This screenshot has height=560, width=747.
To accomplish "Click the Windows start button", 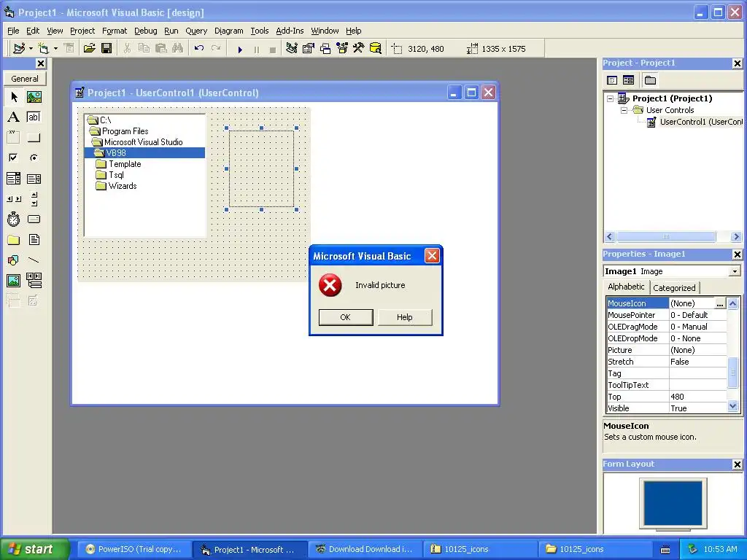I will click(x=35, y=549).
